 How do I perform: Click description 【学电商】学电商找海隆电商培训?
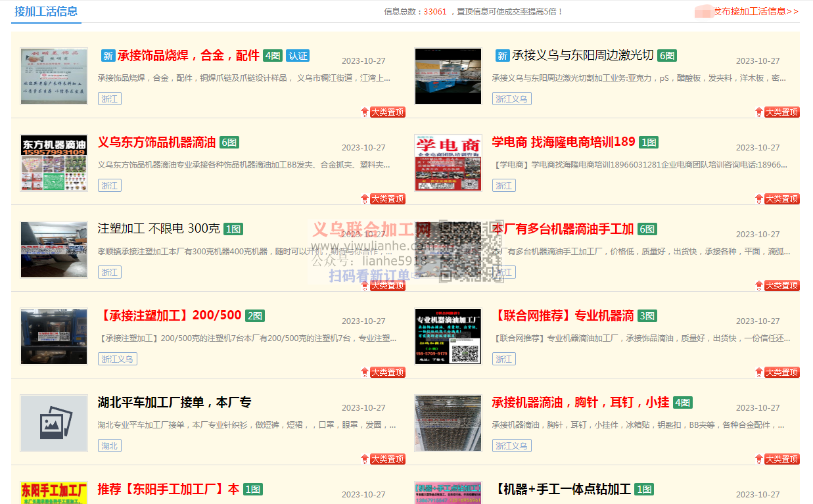point(639,165)
